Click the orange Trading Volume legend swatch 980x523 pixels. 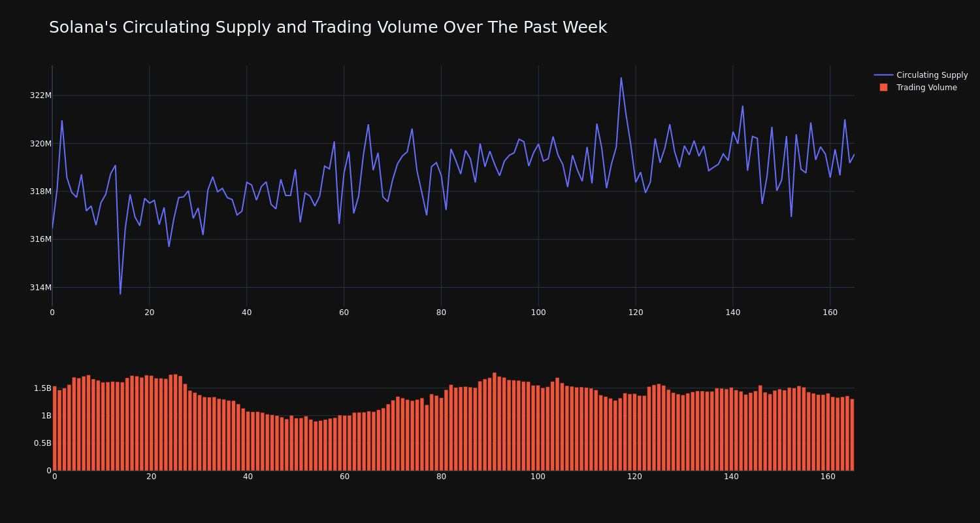click(883, 88)
